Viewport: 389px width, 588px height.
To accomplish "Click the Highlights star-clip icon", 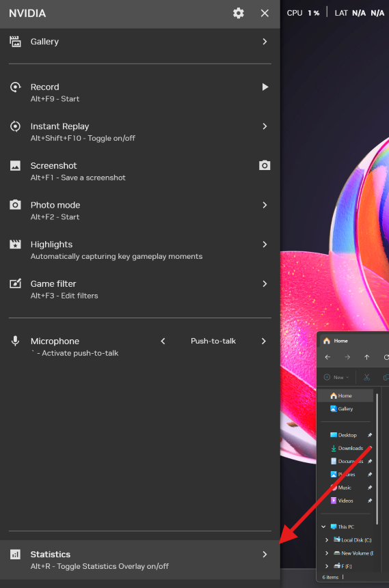I will (15, 244).
